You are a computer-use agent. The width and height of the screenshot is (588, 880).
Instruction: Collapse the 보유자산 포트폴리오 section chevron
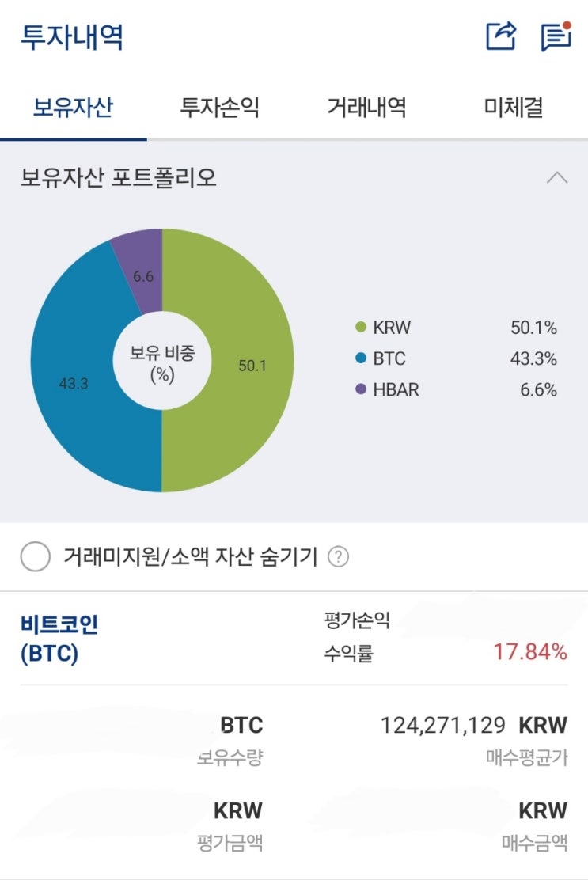pos(557,178)
